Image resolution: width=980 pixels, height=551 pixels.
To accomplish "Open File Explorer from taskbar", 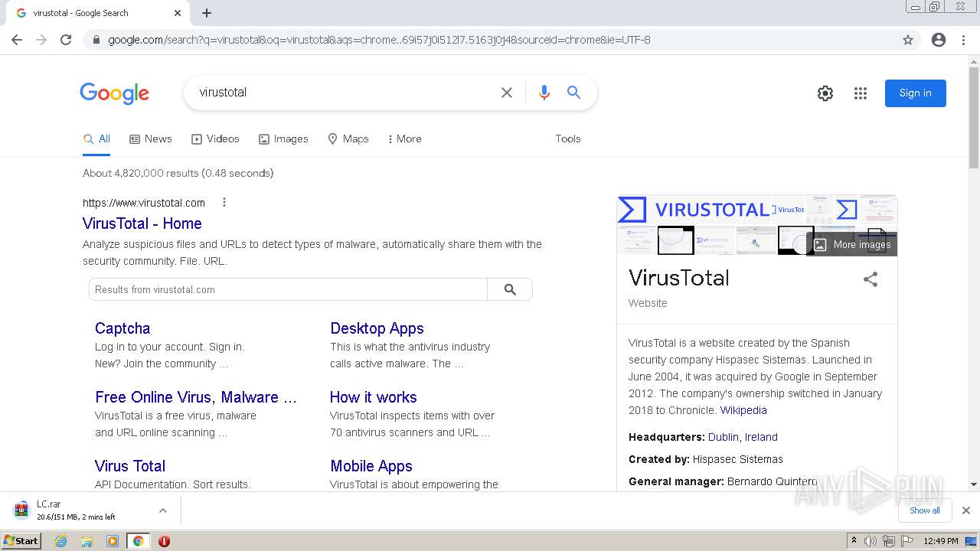I will [x=87, y=541].
